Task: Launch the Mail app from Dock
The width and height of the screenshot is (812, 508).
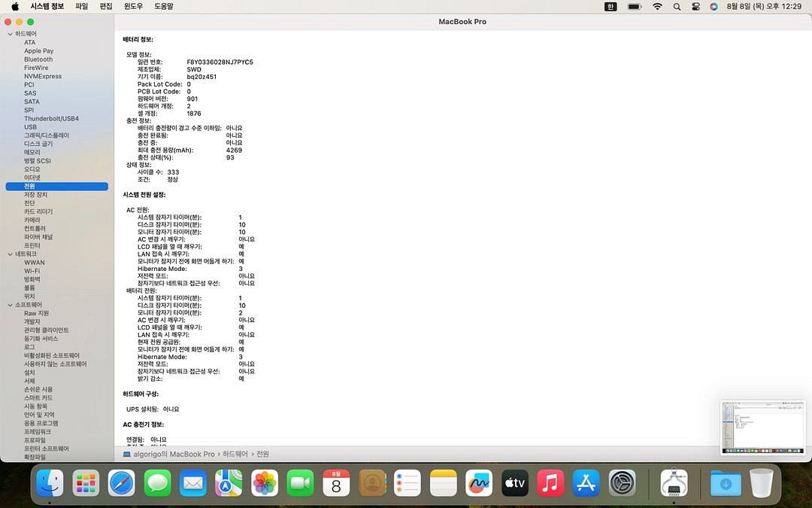Action: click(193, 483)
